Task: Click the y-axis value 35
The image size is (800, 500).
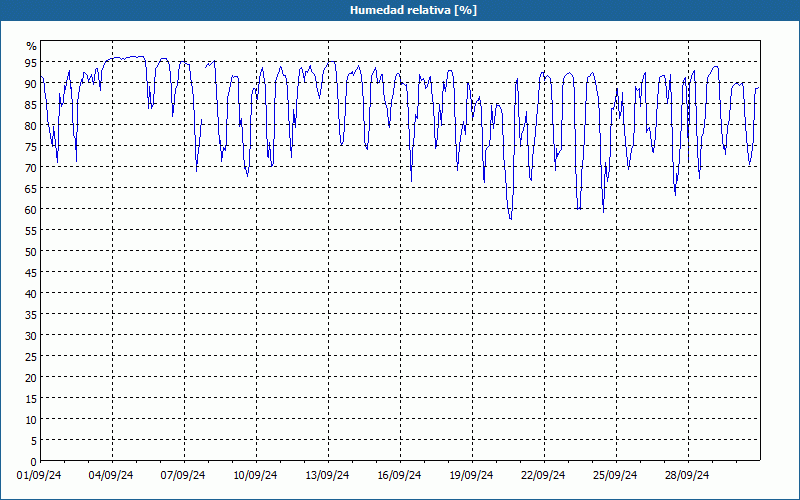Action: click(31, 314)
